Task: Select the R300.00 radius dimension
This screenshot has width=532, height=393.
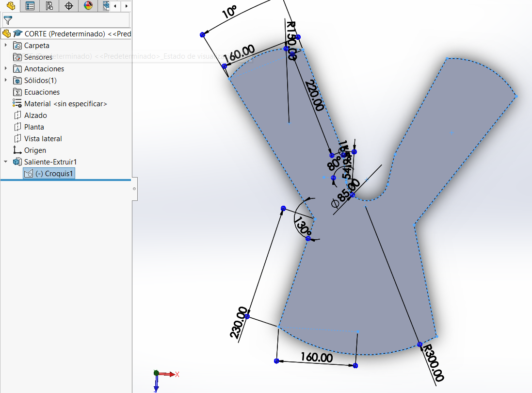Action: point(434,362)
